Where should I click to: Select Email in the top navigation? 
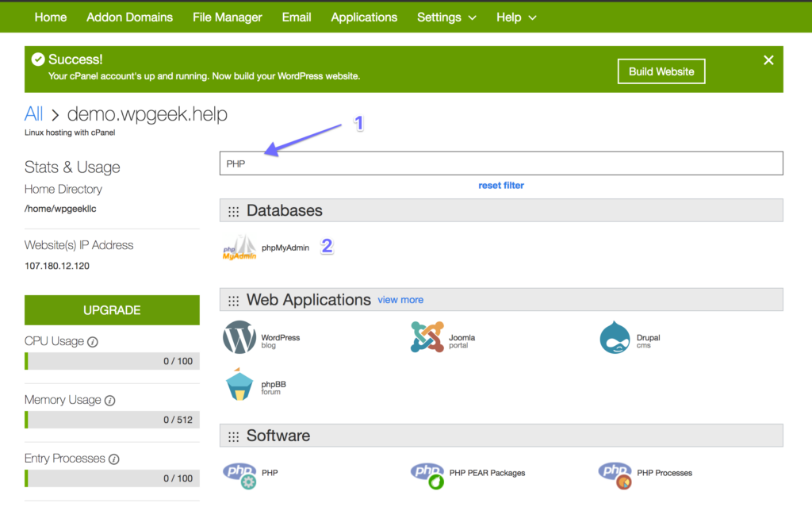[297, 17]
